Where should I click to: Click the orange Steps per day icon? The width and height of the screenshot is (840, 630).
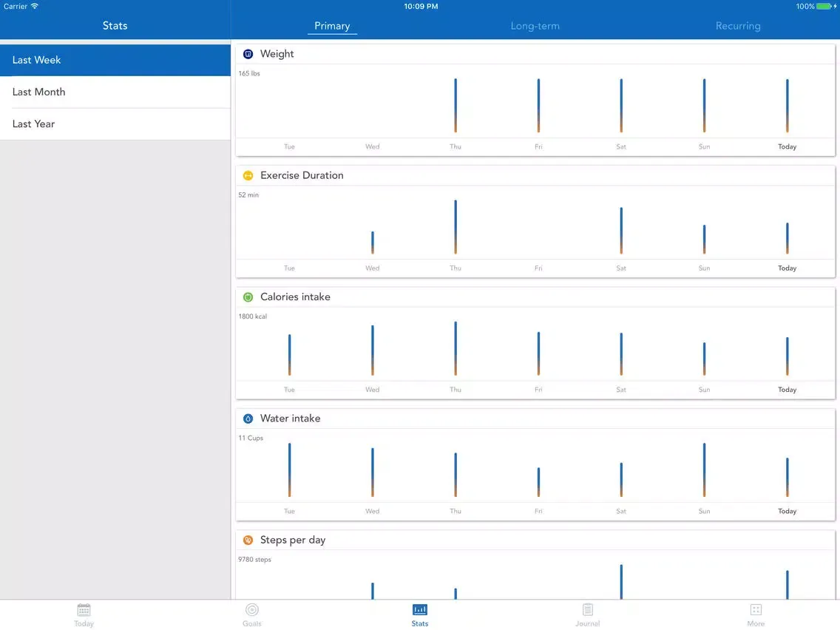point(248,540)
